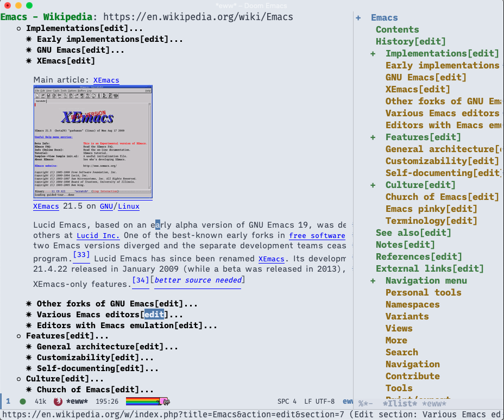This screenshot has height=420, width=504.
Task: Click the *eww* buffer name in modeline
Action: [x=77, y=402]
